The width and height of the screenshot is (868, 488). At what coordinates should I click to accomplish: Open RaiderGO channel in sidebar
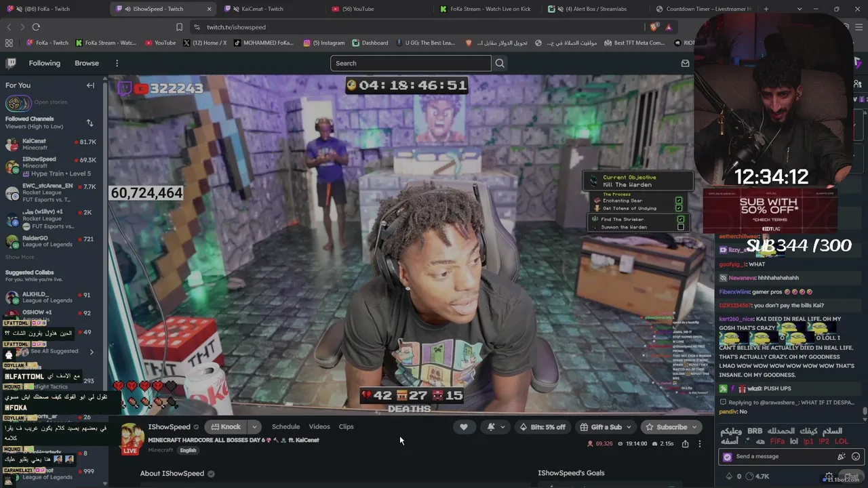pyautogui.click(x=51, y=241)
